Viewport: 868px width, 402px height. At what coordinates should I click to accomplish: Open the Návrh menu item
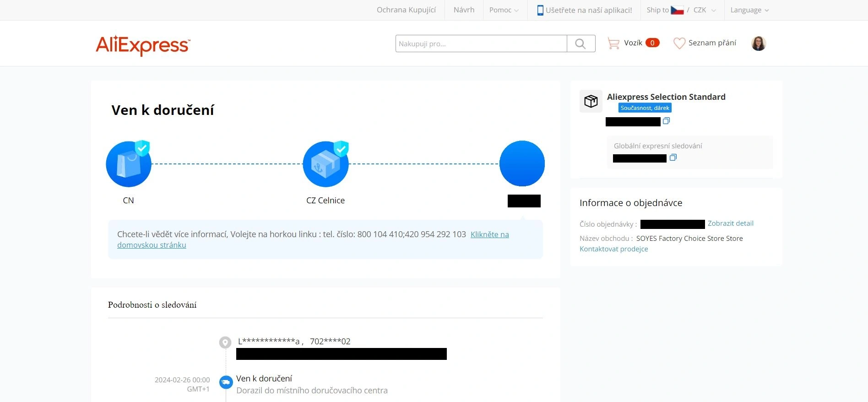coord(464,10)
